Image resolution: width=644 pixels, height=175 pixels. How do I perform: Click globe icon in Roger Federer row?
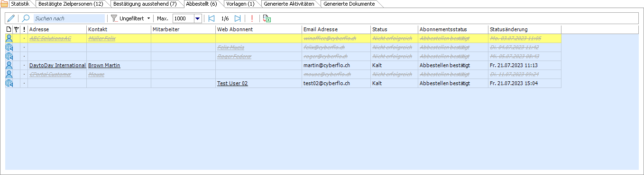9,56
